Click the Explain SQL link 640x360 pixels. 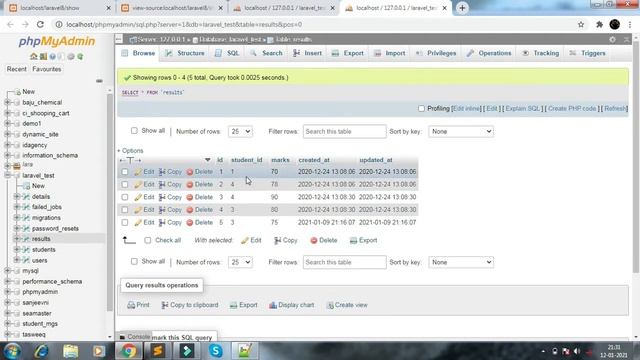(x=523, y=109)
